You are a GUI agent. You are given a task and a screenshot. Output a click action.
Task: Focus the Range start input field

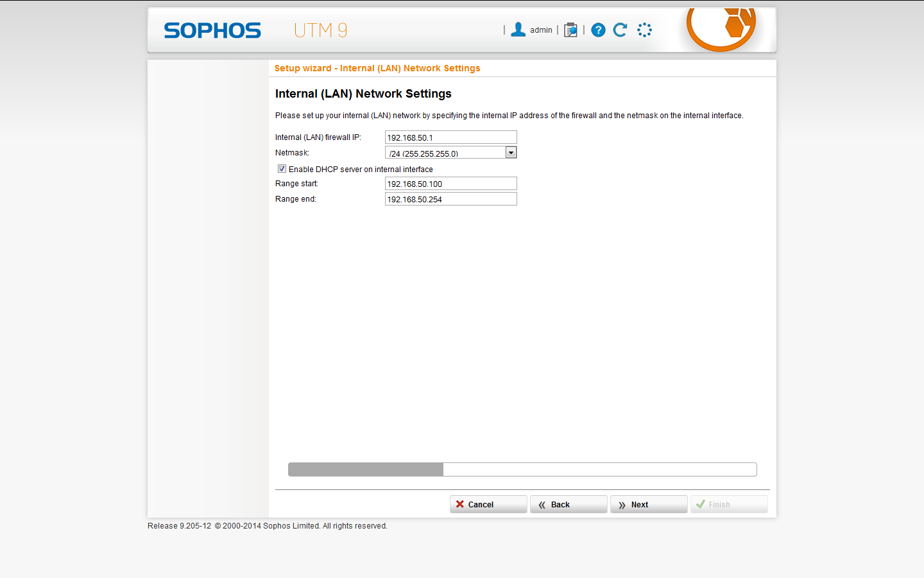pos(450,184)
